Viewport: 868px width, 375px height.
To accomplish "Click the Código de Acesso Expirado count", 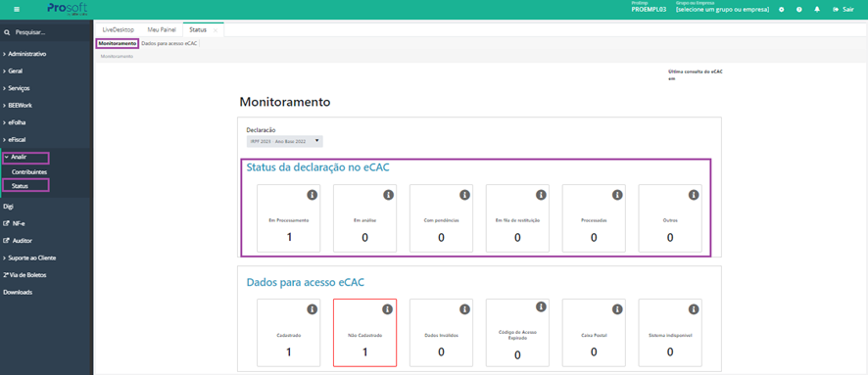I will coord(517,355).
